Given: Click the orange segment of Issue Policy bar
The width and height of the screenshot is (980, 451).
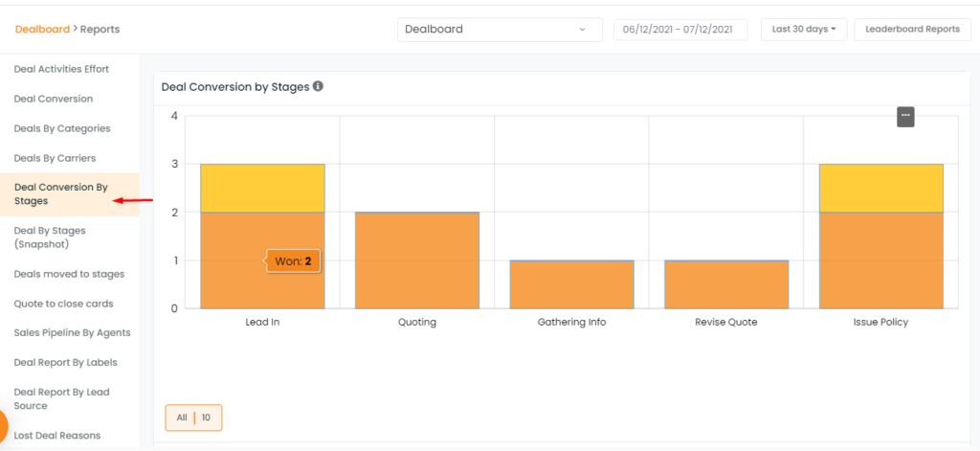Looking at the screenshot, I should pos(881,260).
